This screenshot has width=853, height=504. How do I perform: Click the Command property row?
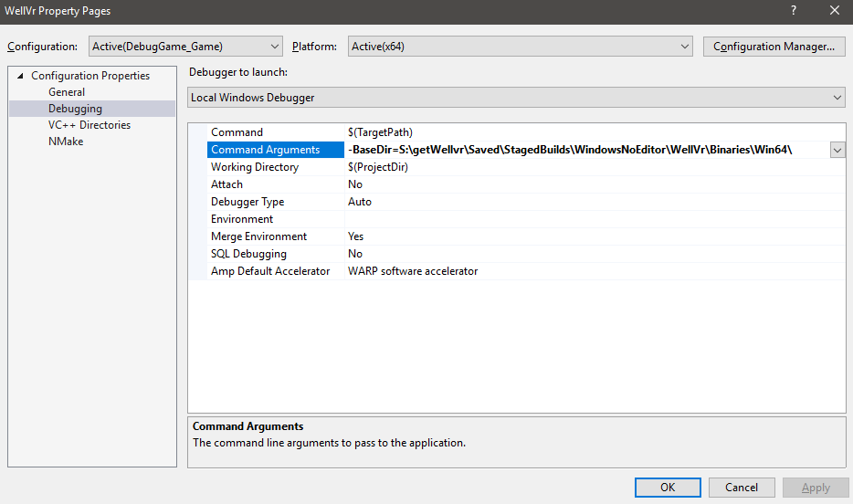pyautogui.click(x=237, y=132)
